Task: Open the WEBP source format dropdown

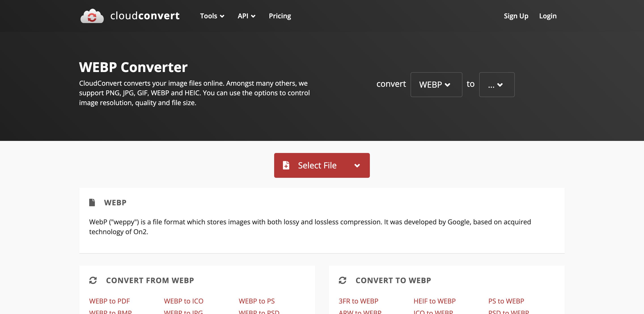Action: click(436, 85)
